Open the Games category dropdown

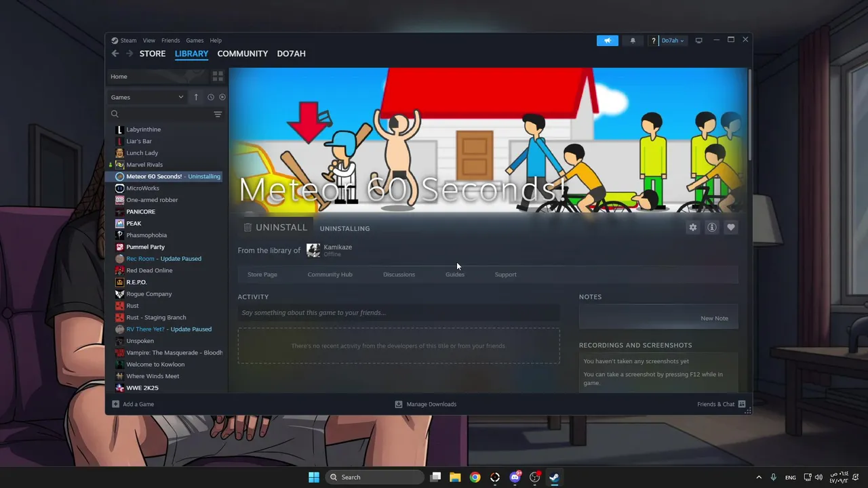coord(147,97)
